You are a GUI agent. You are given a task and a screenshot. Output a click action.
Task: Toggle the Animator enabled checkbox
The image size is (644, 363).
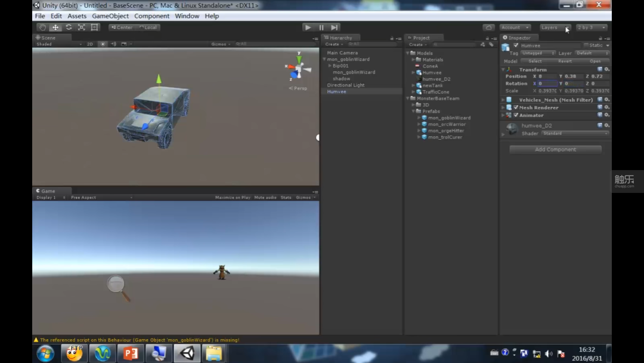pos(516,115)
